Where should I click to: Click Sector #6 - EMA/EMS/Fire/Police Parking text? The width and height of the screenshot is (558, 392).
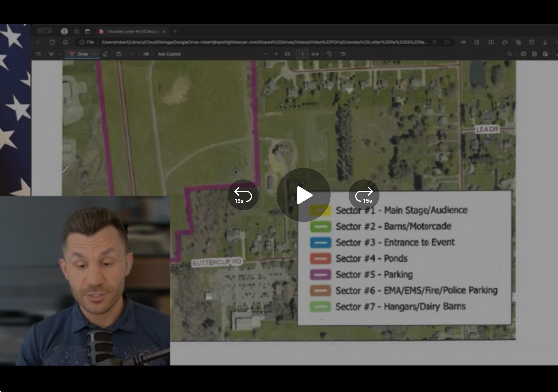[417, 290]
